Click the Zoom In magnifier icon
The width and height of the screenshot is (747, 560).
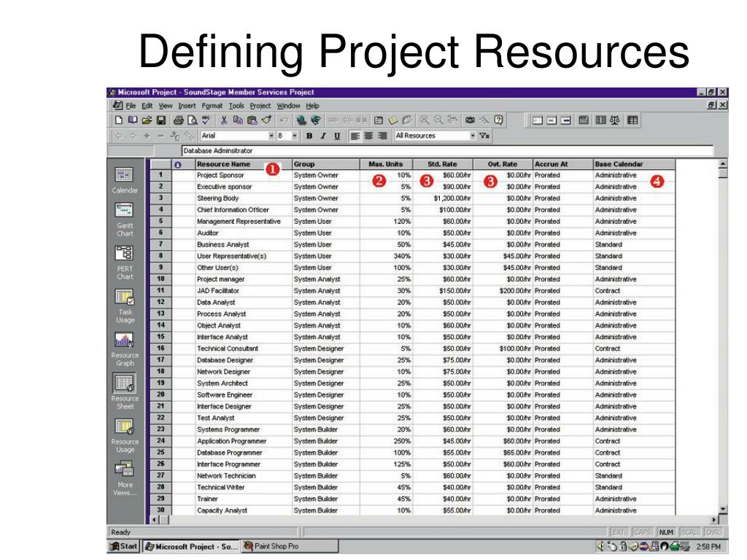coord(424,120)
